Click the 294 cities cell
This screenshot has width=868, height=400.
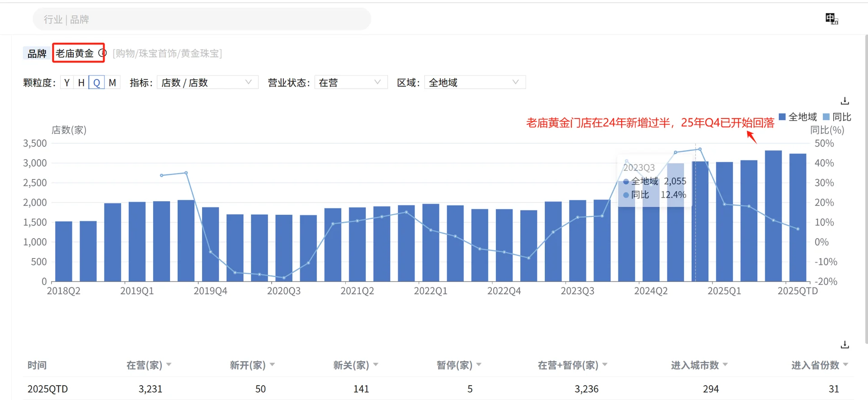pyautogui.click(x=711, y=389)
